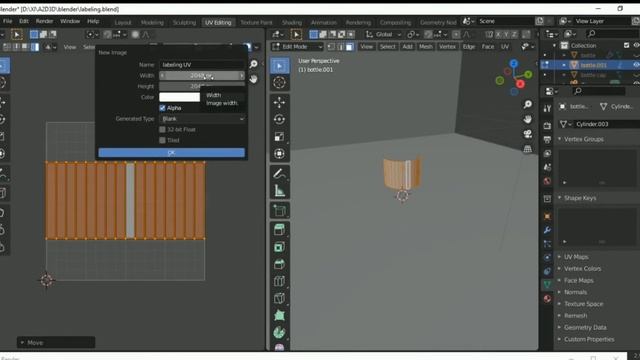Select the Bevel tool
640x360 pixels.
[280, 264]
